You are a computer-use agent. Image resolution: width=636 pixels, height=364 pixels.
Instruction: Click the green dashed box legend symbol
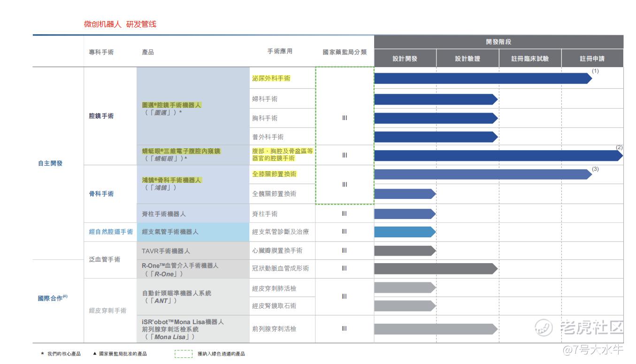[x=184, y=354]
